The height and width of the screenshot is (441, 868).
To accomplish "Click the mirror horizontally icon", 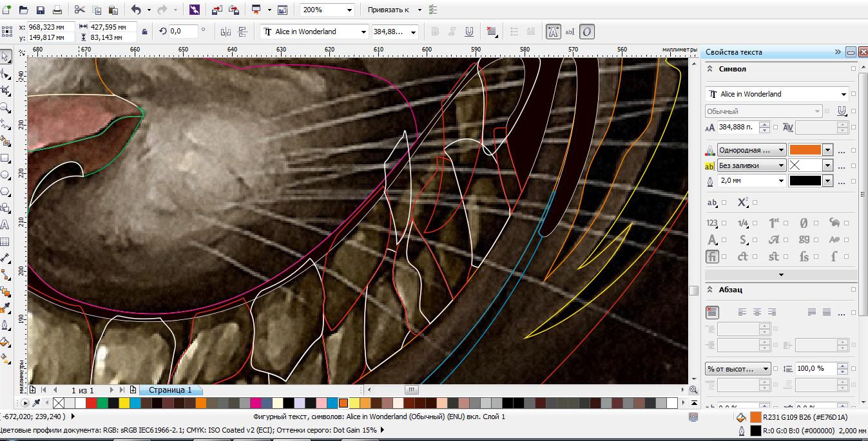I will pyautogui.click(x=226, y=32).
